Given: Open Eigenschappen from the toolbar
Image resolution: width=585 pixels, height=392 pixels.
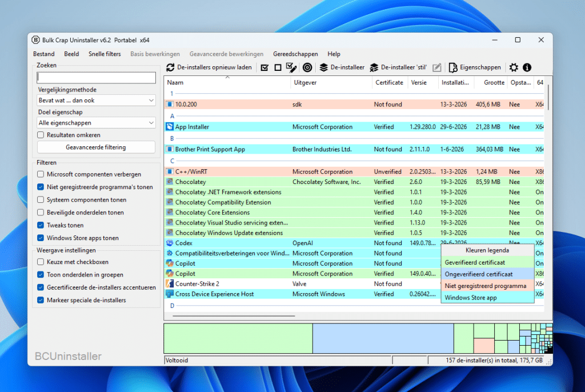Looking at the screenshot, I should coord(475,67).
